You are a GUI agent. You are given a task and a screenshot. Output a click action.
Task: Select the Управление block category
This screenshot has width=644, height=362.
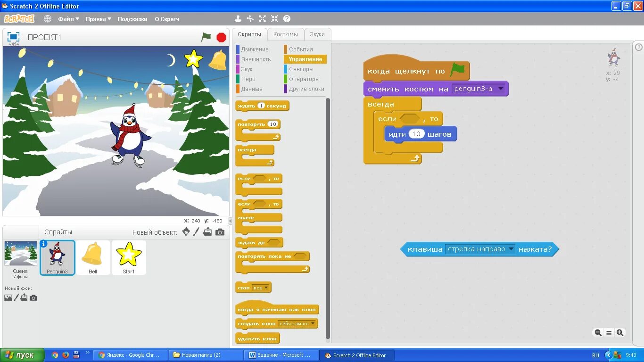(x=305, y=59)
